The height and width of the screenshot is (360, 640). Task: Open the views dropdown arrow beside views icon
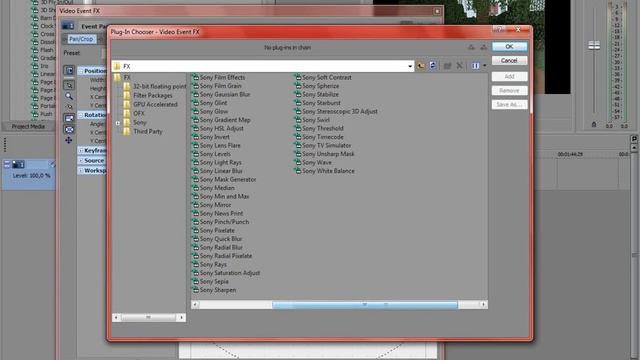(484, 66)
